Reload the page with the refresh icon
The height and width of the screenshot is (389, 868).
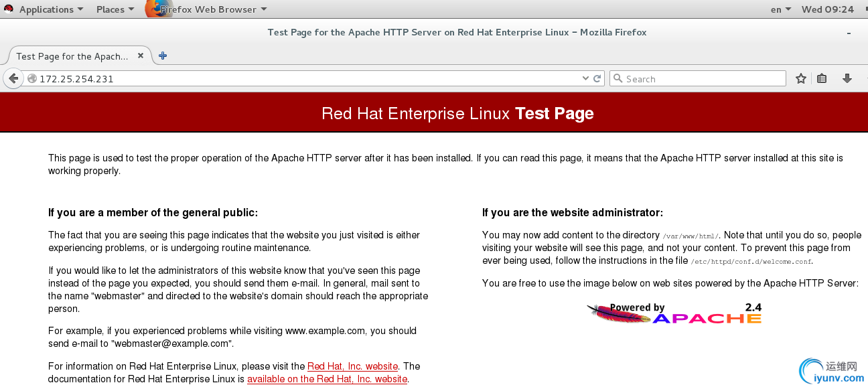pos(597,79)
